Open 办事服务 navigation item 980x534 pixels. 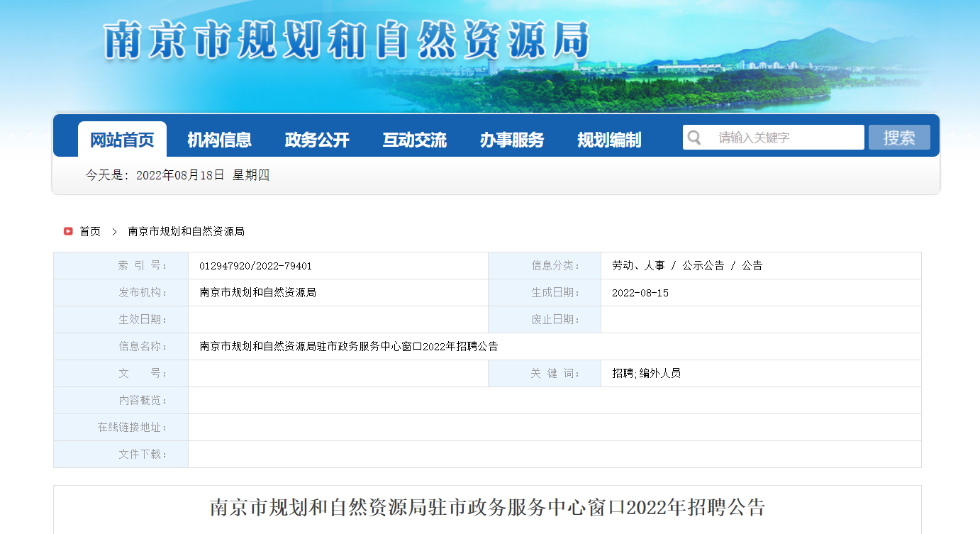click(x=512, y=140)
